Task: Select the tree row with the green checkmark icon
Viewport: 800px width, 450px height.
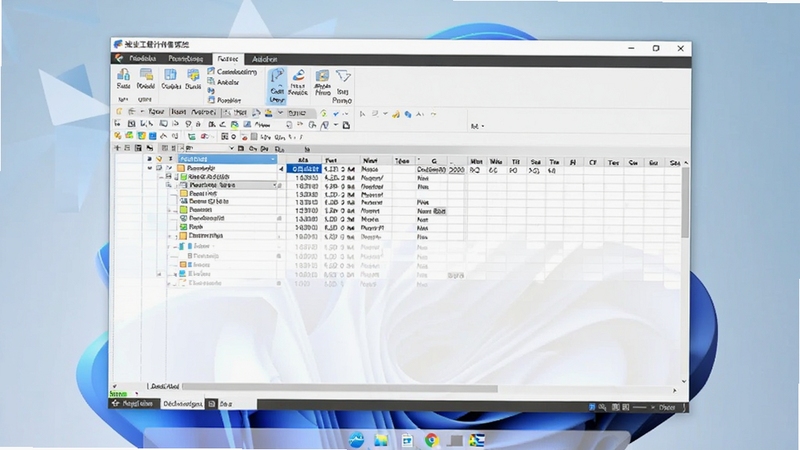Action: 228,227
